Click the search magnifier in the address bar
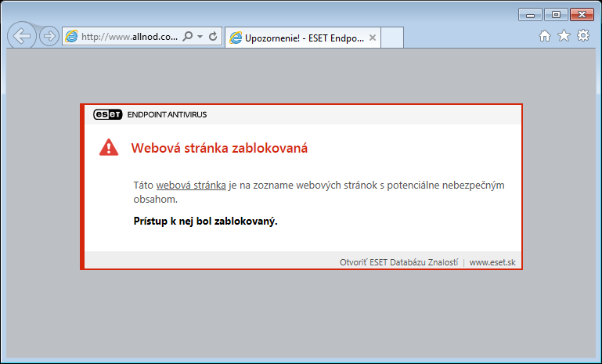The width and height of the screenshot is (602, 364). click(187, 37)
